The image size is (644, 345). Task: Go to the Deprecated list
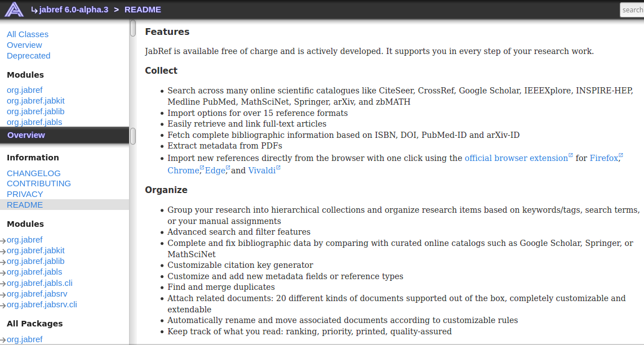[29, 56]
